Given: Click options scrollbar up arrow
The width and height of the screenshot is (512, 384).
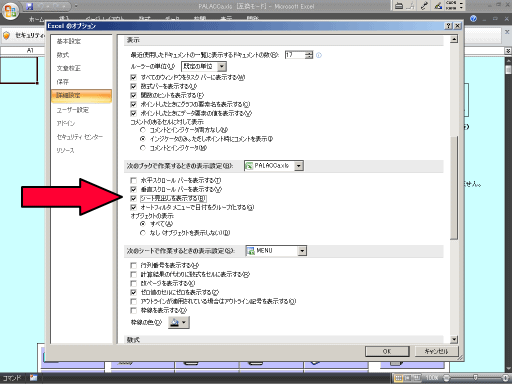Looking at the screenshot, I should pos(454,40).
